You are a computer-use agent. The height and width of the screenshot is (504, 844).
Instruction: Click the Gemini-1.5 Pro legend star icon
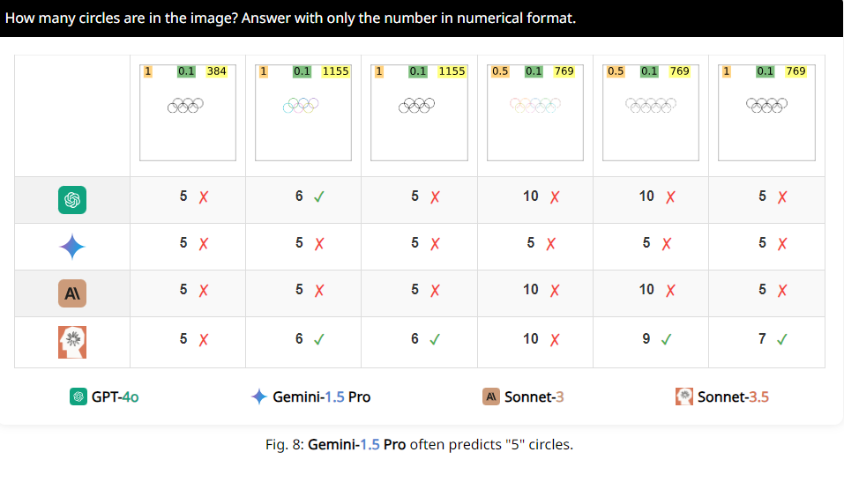[x=259, y=397]
